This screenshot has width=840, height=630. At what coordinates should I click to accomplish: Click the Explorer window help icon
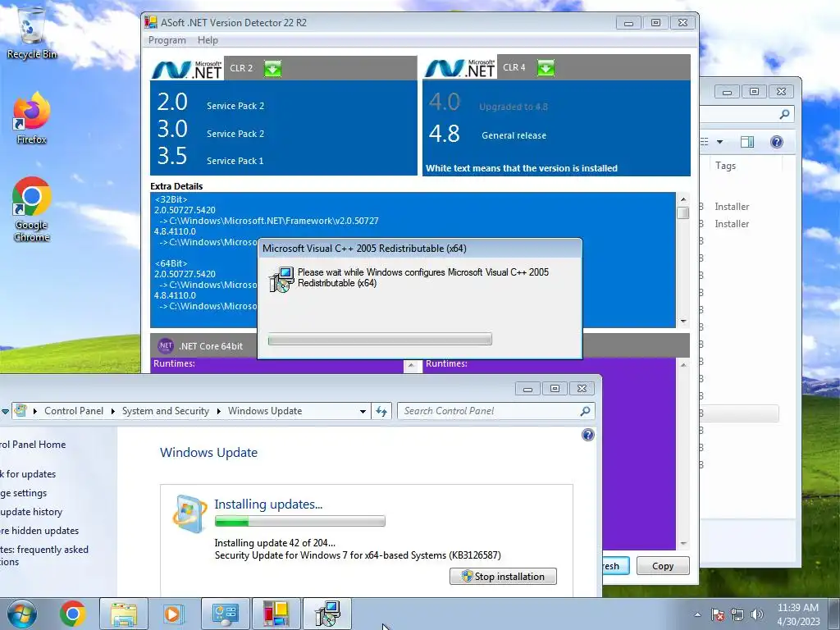coord(777,142)
